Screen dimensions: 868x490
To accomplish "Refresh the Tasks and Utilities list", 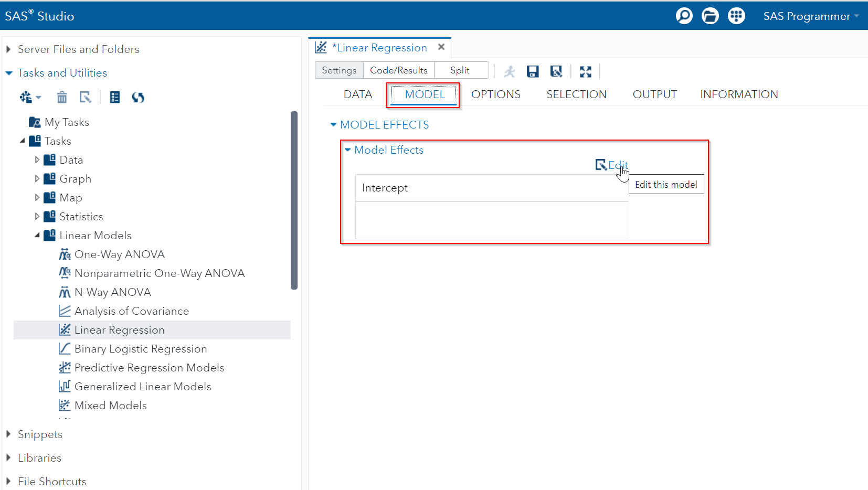I will tap(138, 97).
